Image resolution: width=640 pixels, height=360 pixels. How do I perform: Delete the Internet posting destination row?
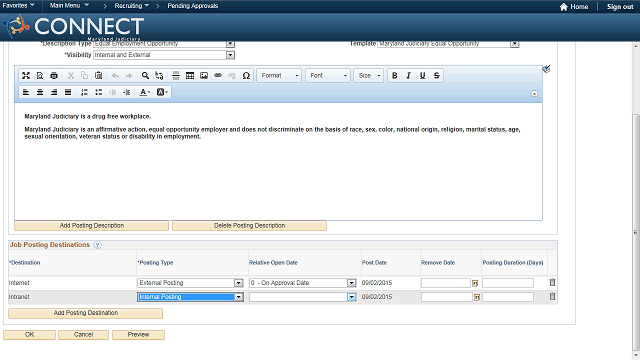click(x=552, y=282)
